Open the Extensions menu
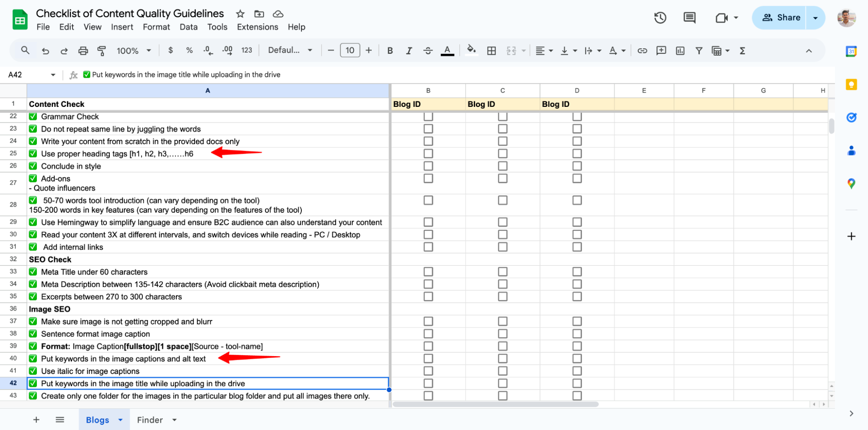 [257, 26]
